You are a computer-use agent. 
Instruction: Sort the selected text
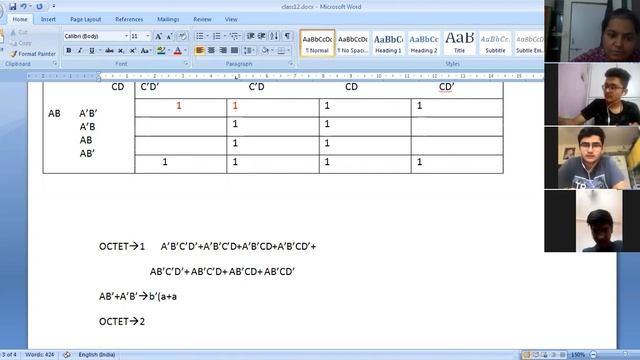(x=274, y=36)
